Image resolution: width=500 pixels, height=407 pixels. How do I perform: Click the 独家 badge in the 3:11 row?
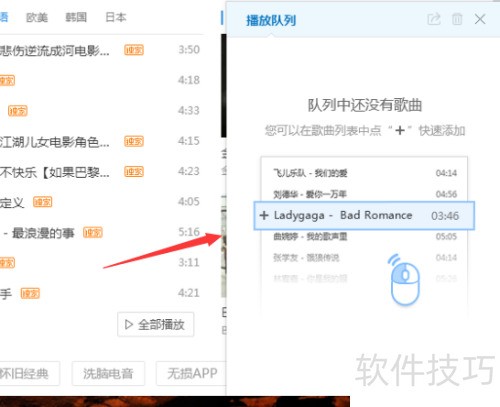[7, 263]
